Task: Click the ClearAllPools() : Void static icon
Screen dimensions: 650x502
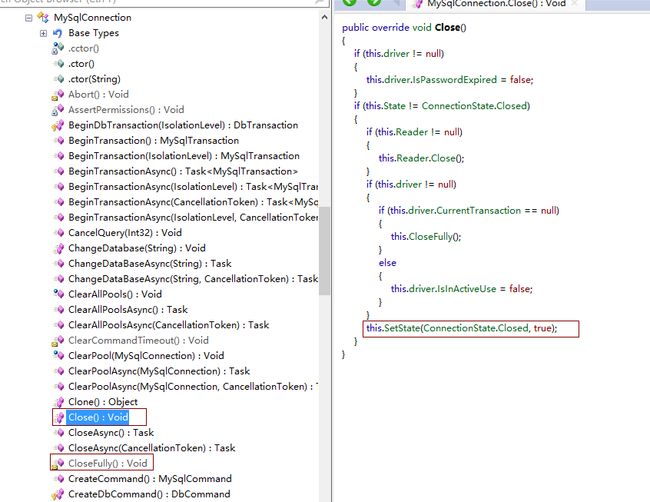Action: tap(58, 294)
